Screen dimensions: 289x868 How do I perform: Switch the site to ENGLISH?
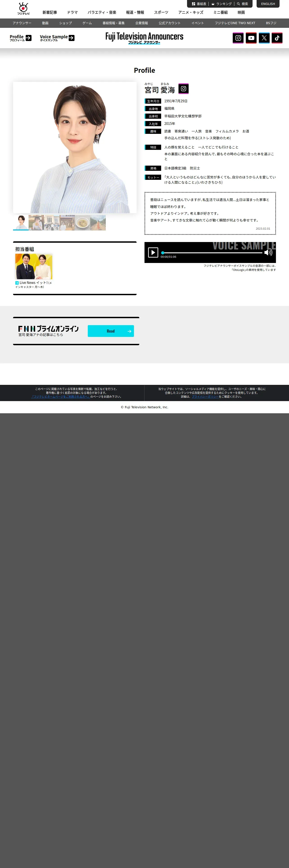coord(268,4)
